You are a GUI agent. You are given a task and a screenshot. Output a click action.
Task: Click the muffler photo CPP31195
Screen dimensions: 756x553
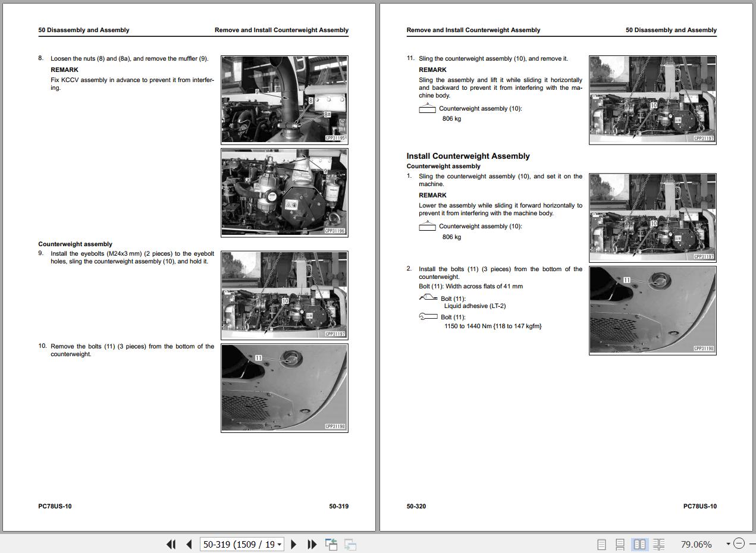tap(284, 99)
